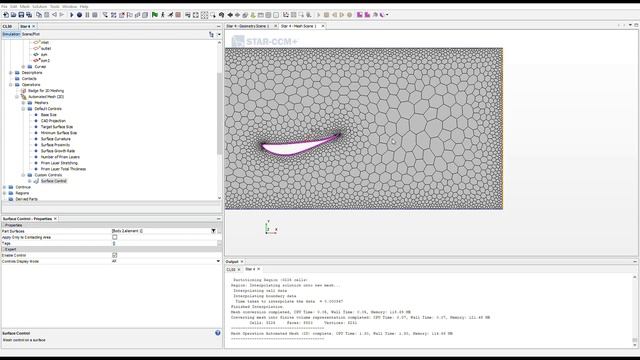
Task: Click the coordinate axes triad in scene
Action: tap(270, 228)
